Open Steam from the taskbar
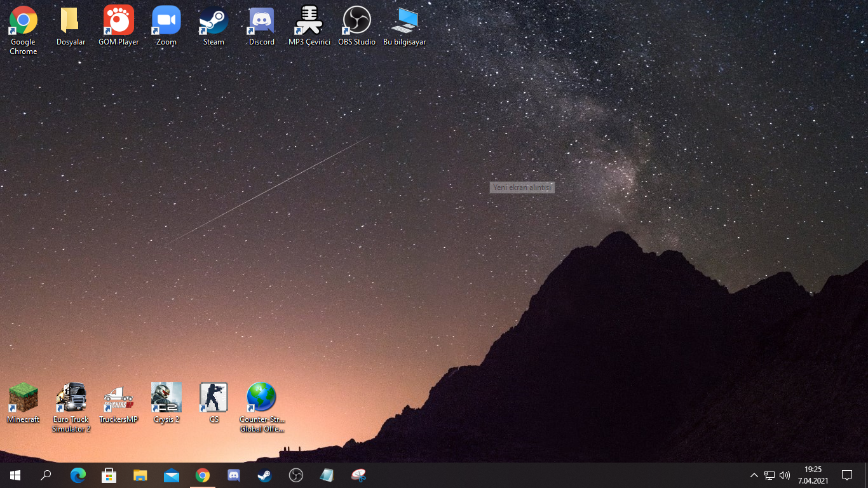 (264, 475)
